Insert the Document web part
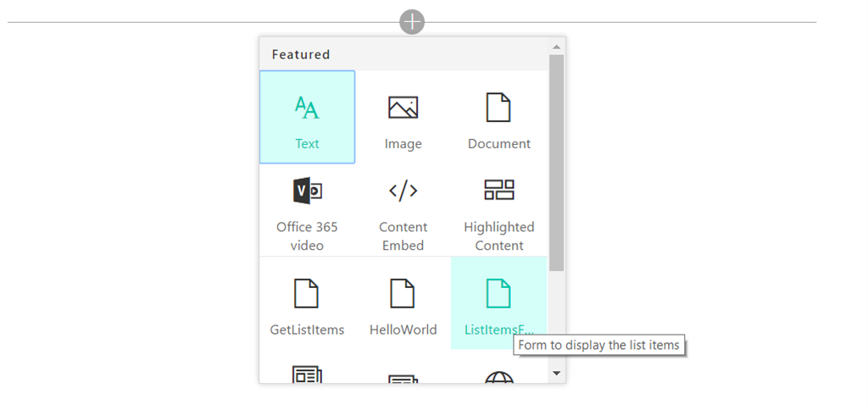Viewport: 868px width, 410px height. tap(498, 108)
